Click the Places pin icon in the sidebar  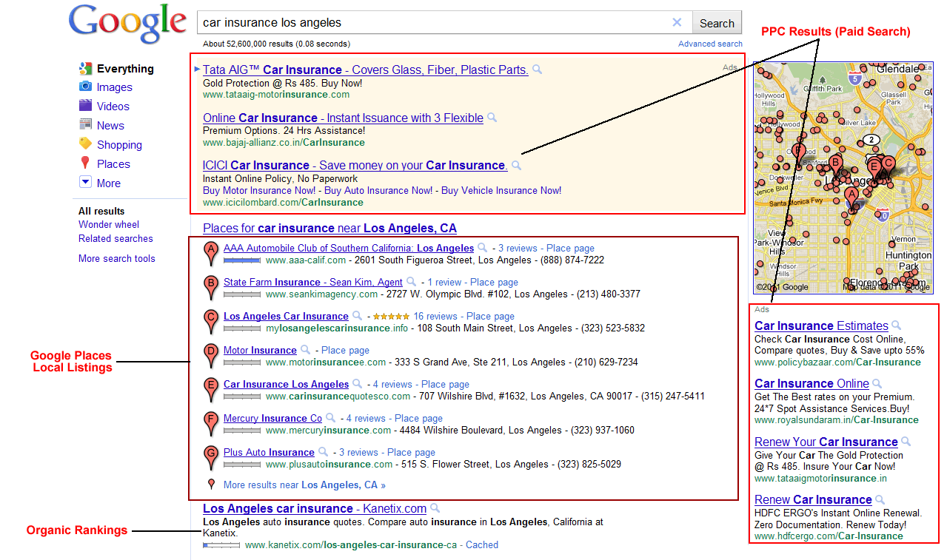pos(85,163)
